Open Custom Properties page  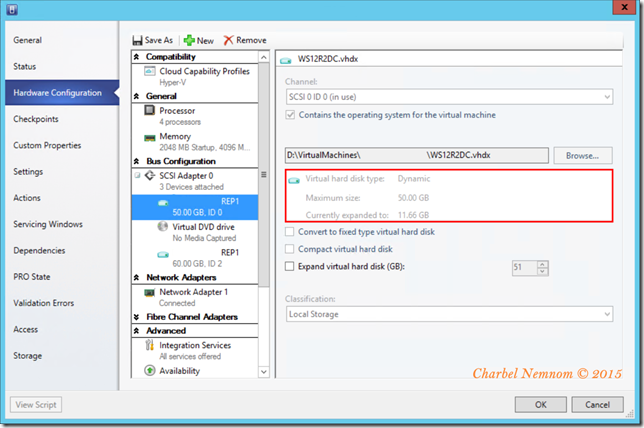click(x=62, y=145)
